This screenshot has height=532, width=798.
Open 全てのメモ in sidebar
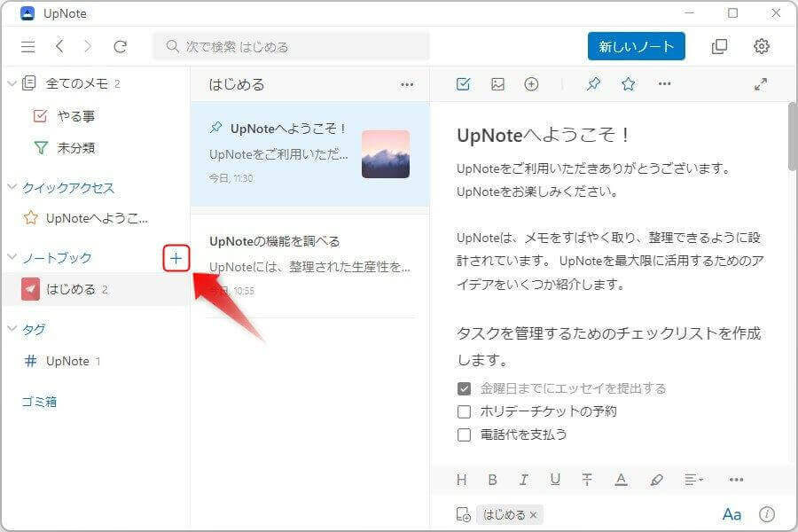tap(76, 83)
